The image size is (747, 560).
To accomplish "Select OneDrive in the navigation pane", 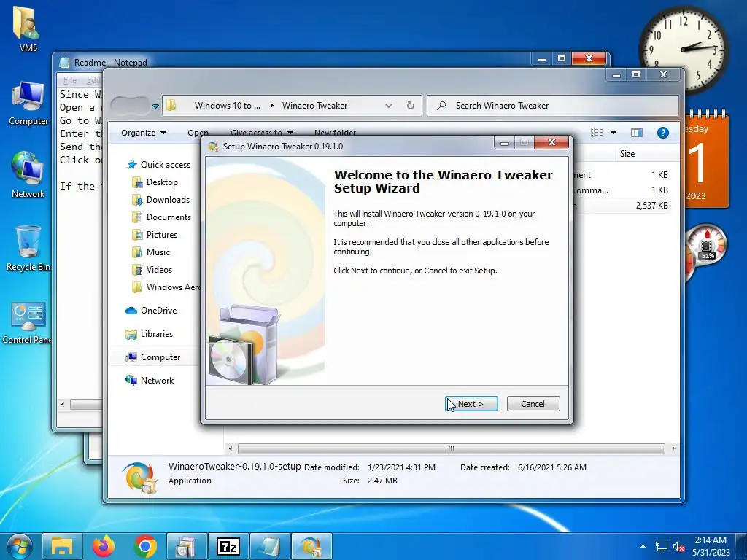I will coord(151,311).
